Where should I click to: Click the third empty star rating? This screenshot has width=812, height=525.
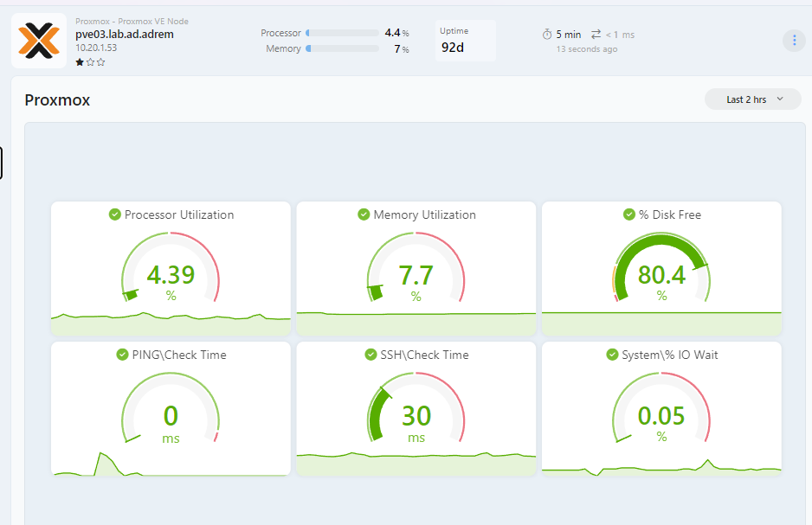pyautogui.click(x=101, y=62)
